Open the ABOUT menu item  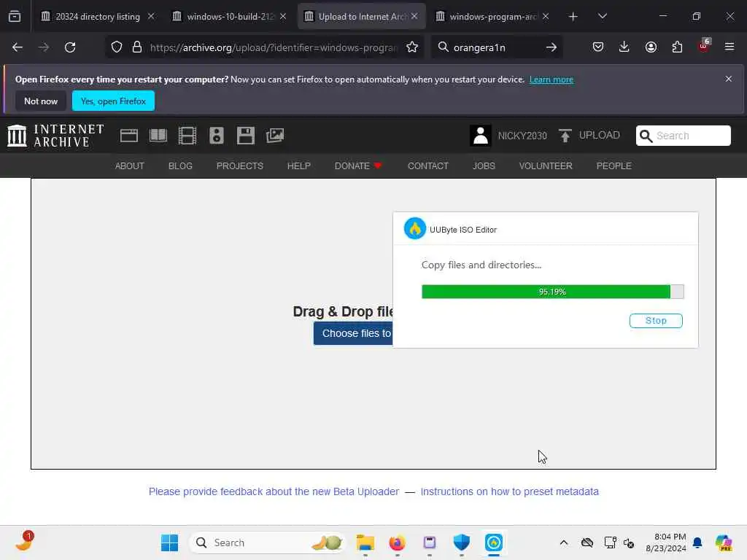[x=130, y=166]
